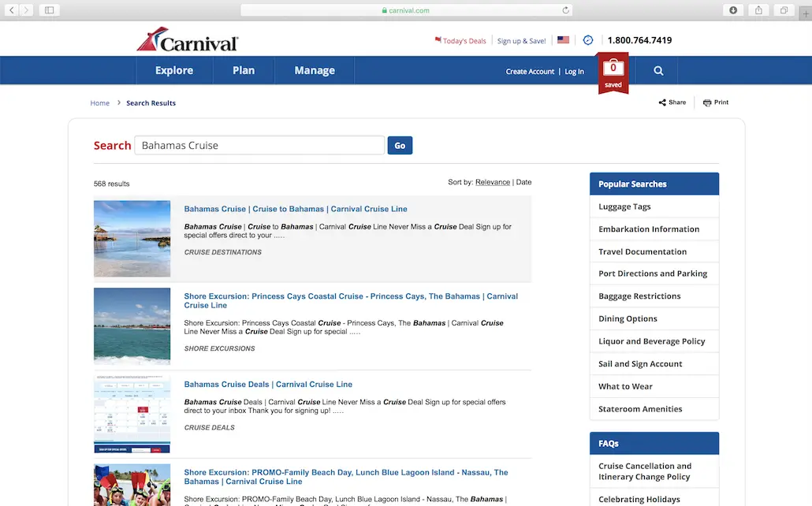Open PROMO-Family Beach Day excursion result
This screenshot has height=506, width=812.
tap(346, 477)
